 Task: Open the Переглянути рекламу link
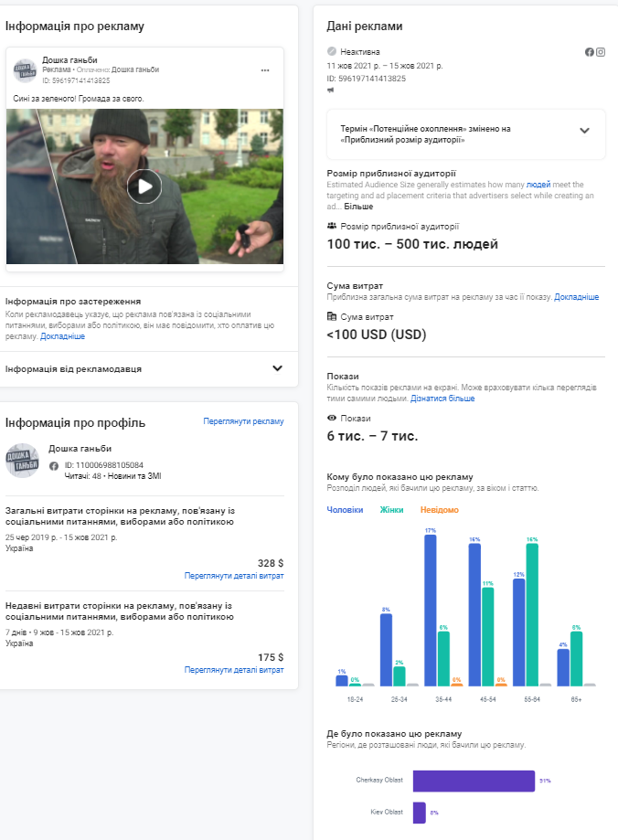[243, 421]
